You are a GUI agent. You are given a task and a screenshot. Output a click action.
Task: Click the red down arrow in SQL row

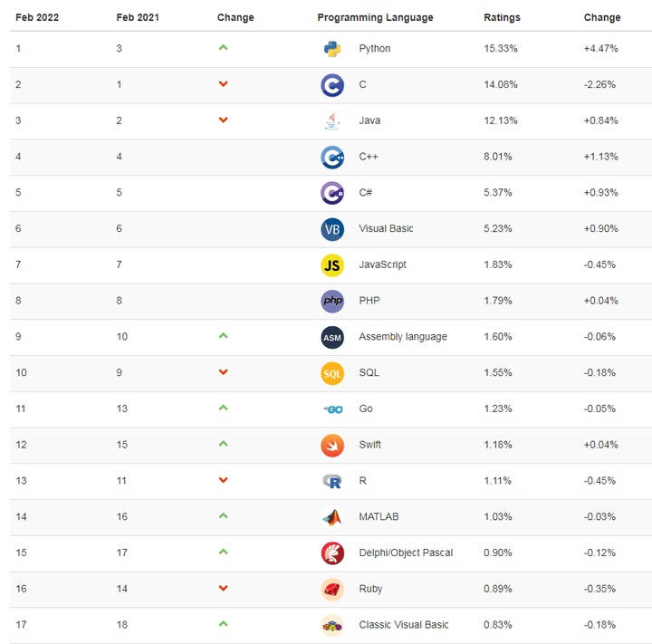coord(223,372)
